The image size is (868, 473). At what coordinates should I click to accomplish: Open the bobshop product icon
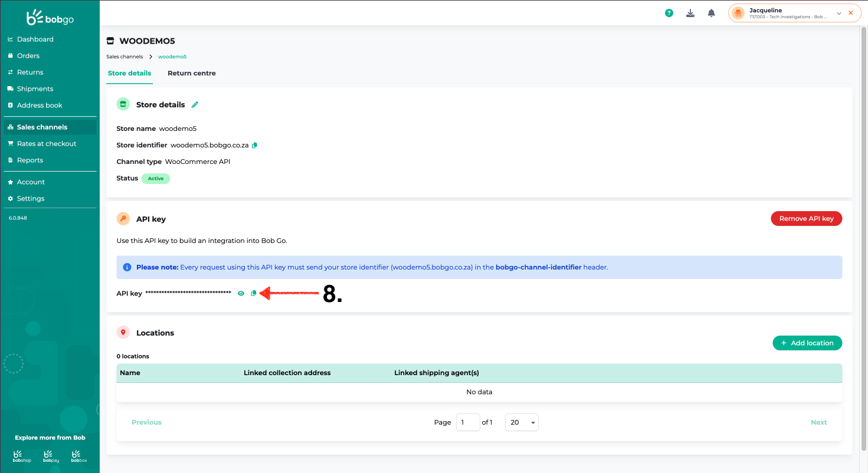point(22,456)
